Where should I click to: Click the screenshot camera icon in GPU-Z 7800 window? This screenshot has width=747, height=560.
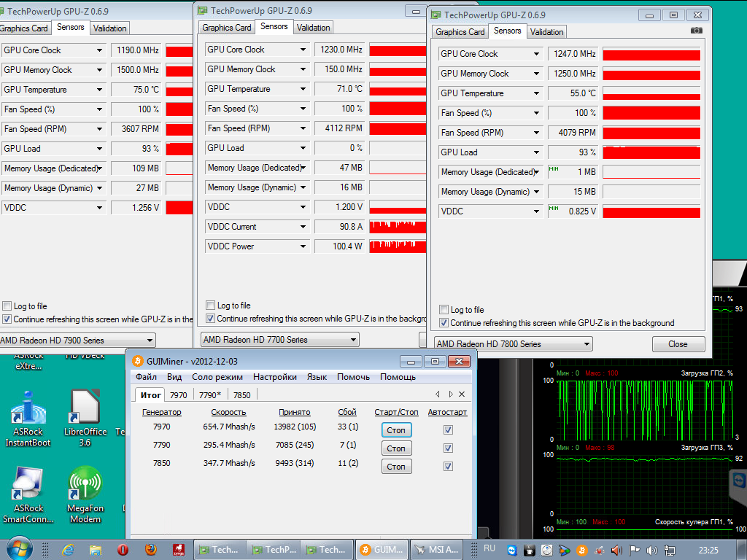tap(696, 31)
